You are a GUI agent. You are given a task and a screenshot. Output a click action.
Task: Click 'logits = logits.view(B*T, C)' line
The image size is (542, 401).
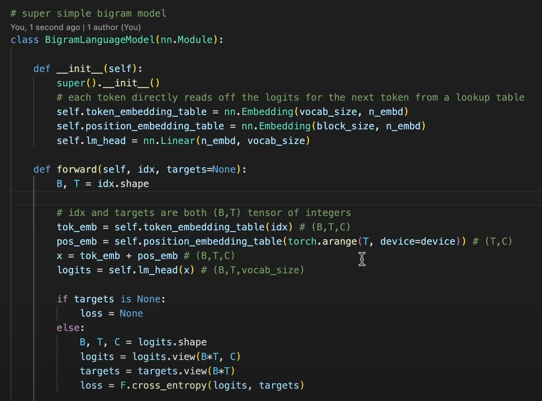(160, 357)
